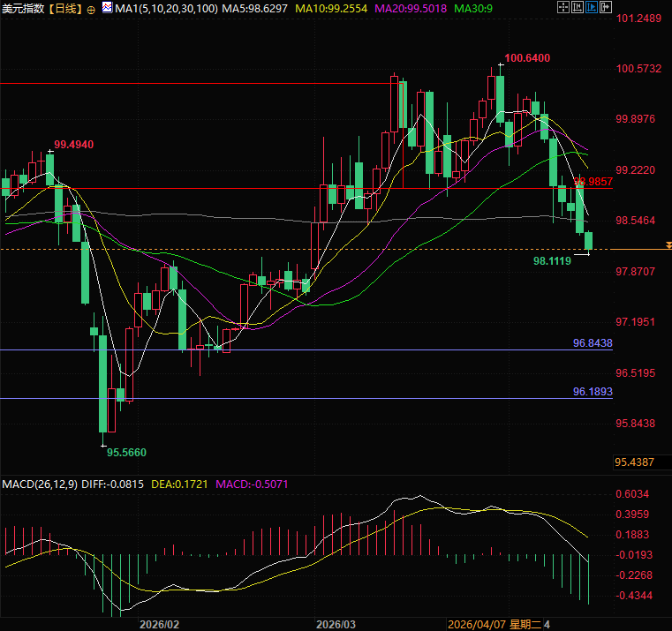
Task: Click the highlighted blue toolbar icon
Action: pyautogui.click(x=592, y=7)
